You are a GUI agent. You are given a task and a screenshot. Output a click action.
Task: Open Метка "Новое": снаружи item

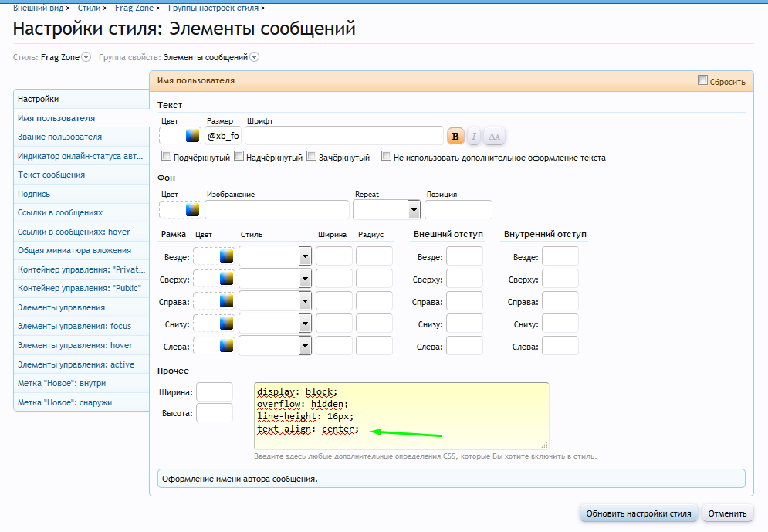[x=81, y=402]
